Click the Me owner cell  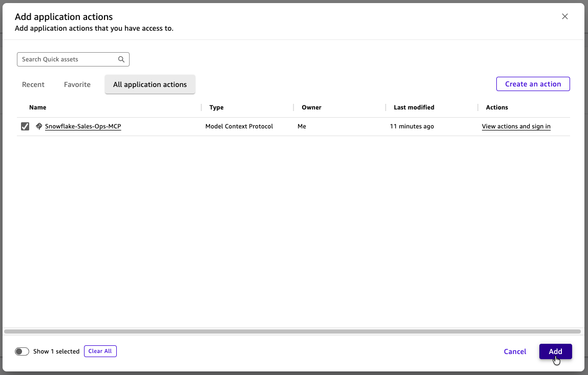pyautogui.click(x=302, y=126)
